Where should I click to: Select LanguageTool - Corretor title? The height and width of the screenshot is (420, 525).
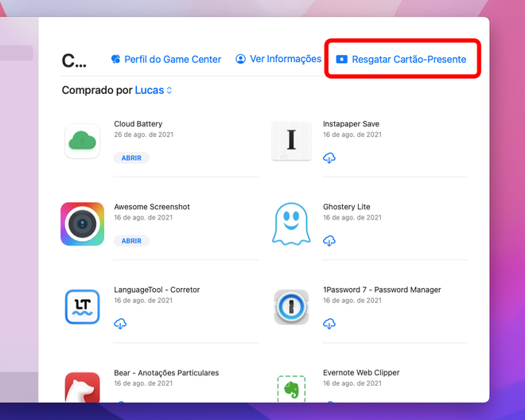157,290
